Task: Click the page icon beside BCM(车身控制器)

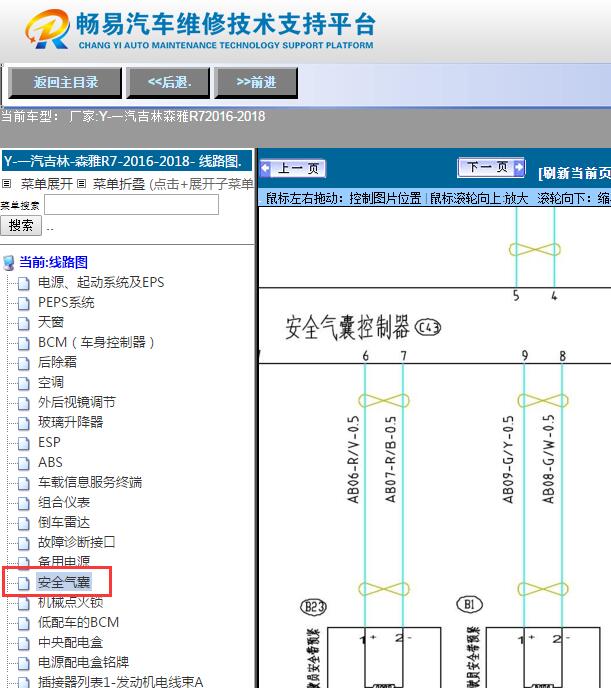Action: pyautogui.click(x=24, y=343)
